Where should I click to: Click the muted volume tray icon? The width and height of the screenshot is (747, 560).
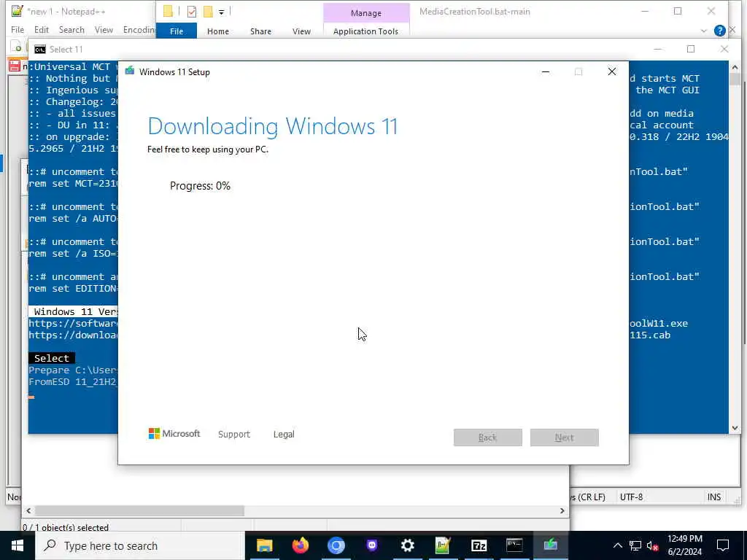652,545
